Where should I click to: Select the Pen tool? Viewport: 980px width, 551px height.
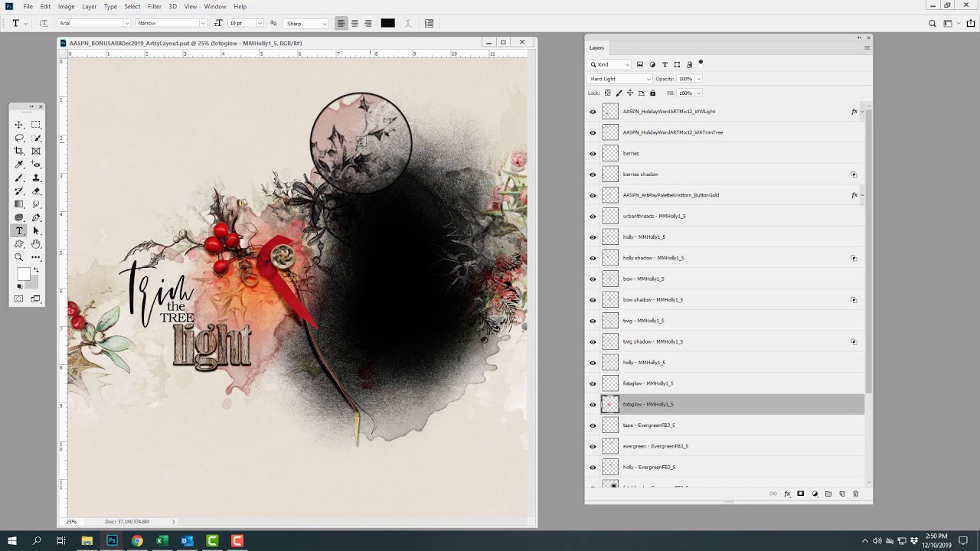point(36,217)
